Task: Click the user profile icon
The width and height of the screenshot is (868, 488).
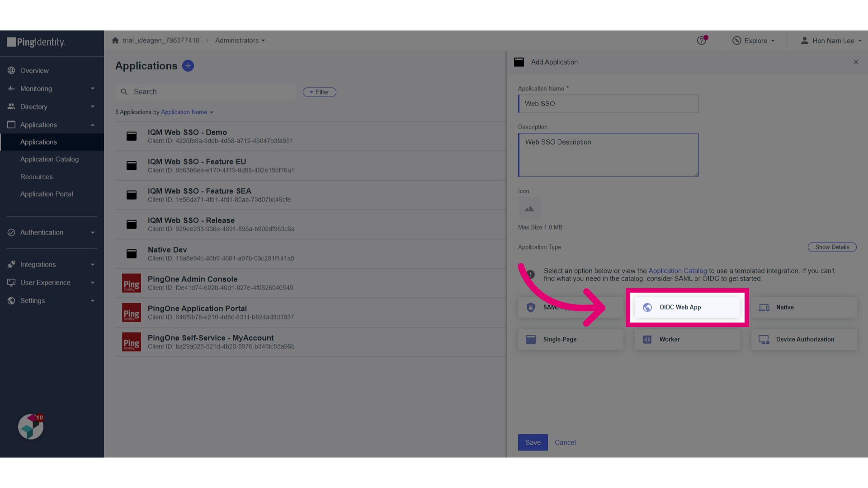Action: (x=804, y=41)
